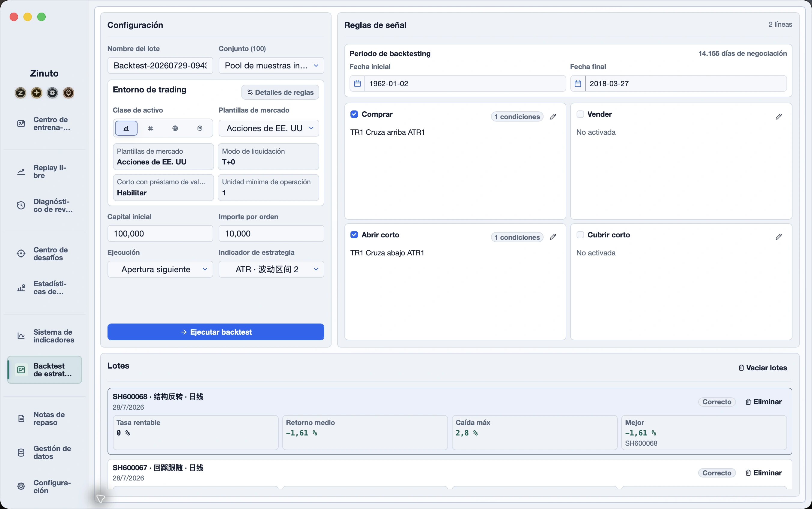Open Gestión de datos page

[x=44, y=453]
